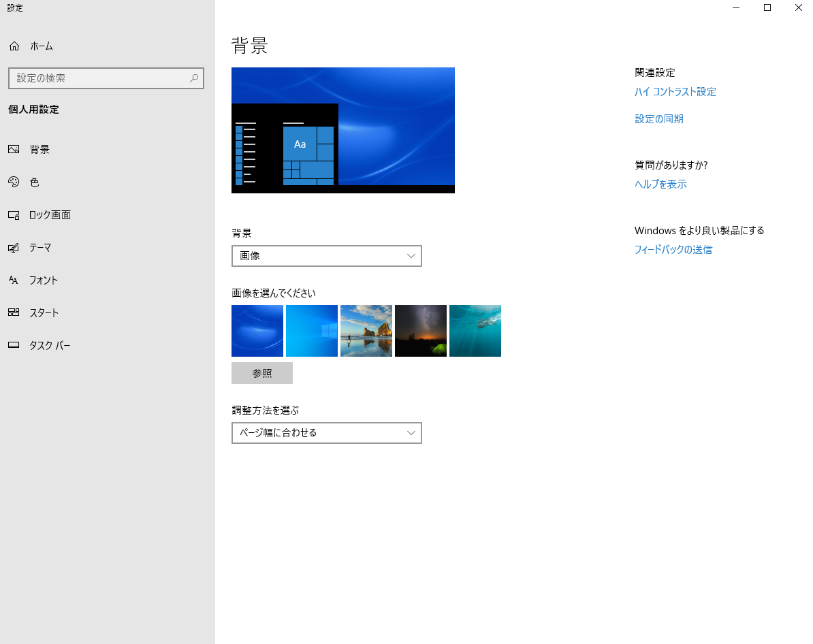Open the 背景 type dropdown showing 画像
The image size is (813, 644).
click(x=326, y=256)
